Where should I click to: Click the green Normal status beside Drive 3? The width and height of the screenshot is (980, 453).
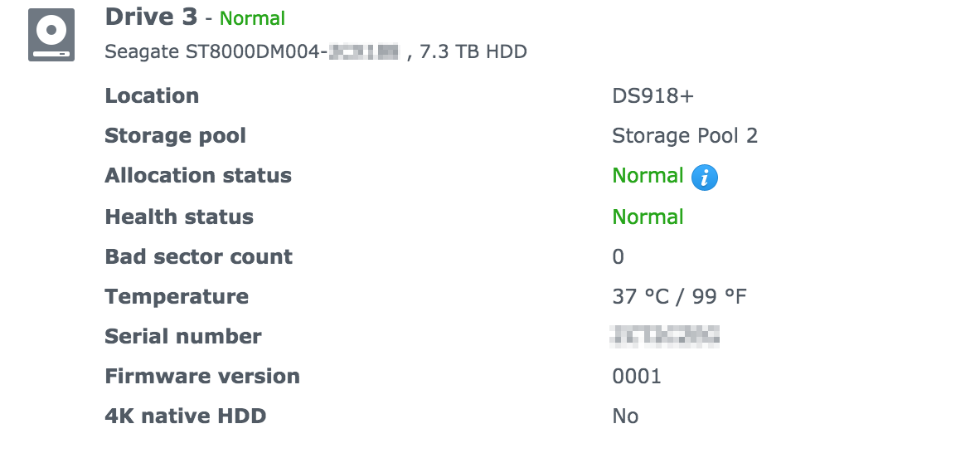[x=252, y=18]
